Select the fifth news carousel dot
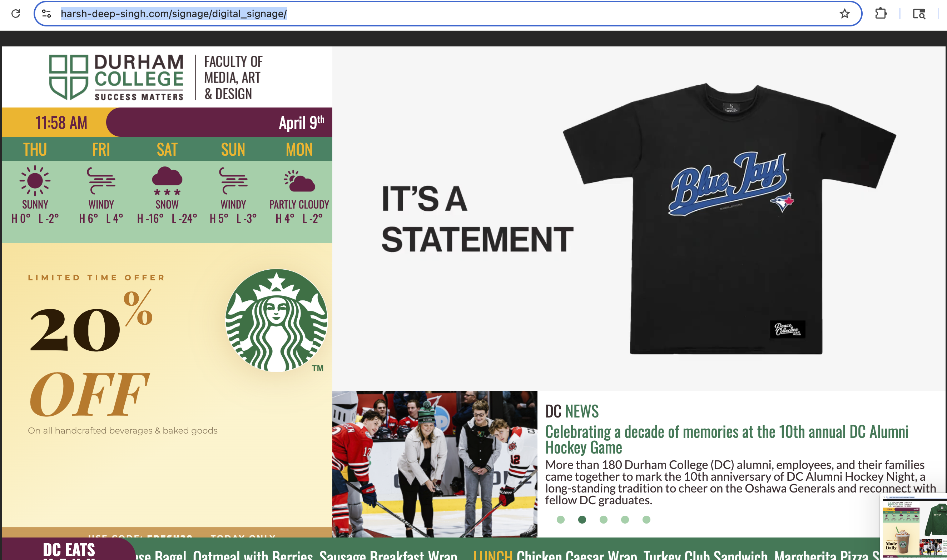Image resolution: width=947 pixels, height=560 pixels. (x=646, y=520)
